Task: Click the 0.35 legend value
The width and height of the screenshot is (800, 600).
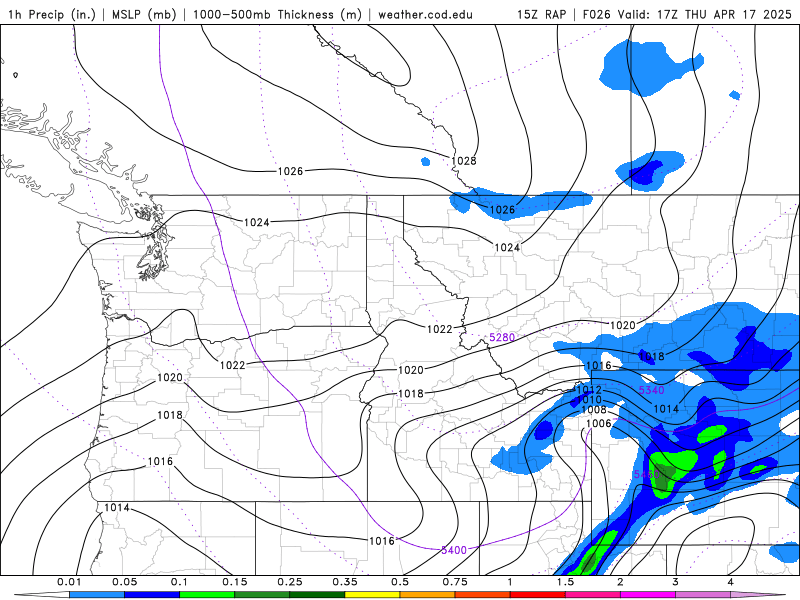Action: point(345,582)
